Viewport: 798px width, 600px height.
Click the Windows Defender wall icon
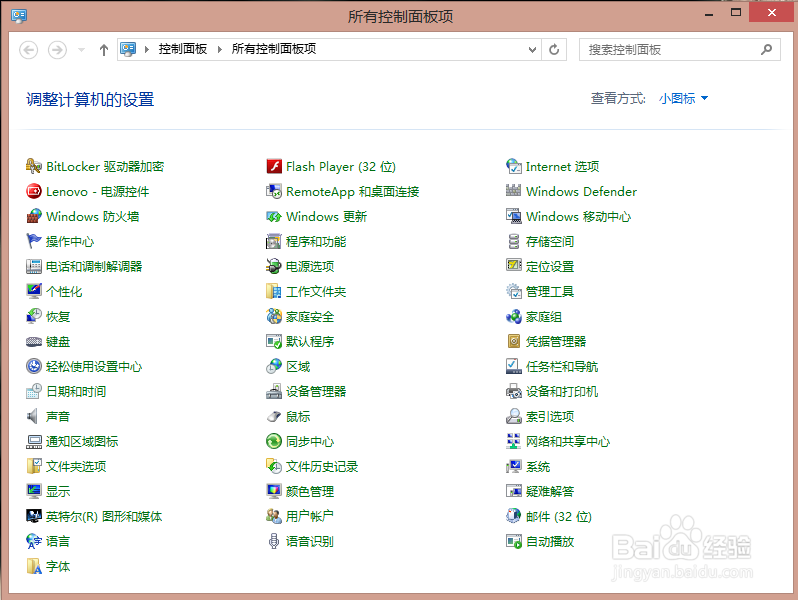pyautogui.click(x=514, y=191)
